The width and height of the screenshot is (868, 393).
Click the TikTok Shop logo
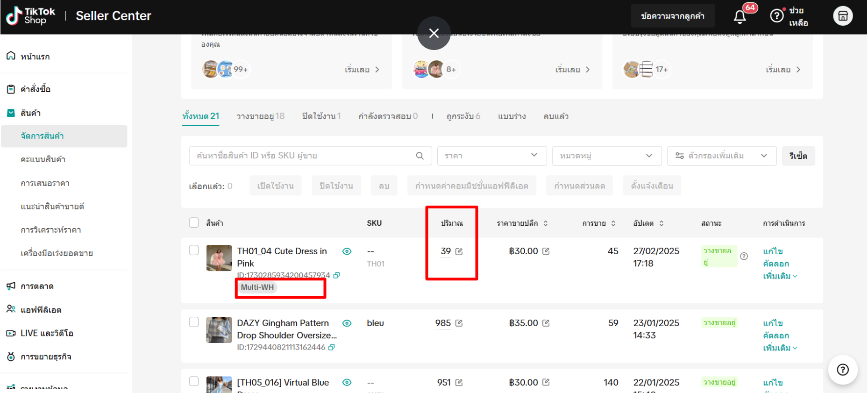coord(31,16)
